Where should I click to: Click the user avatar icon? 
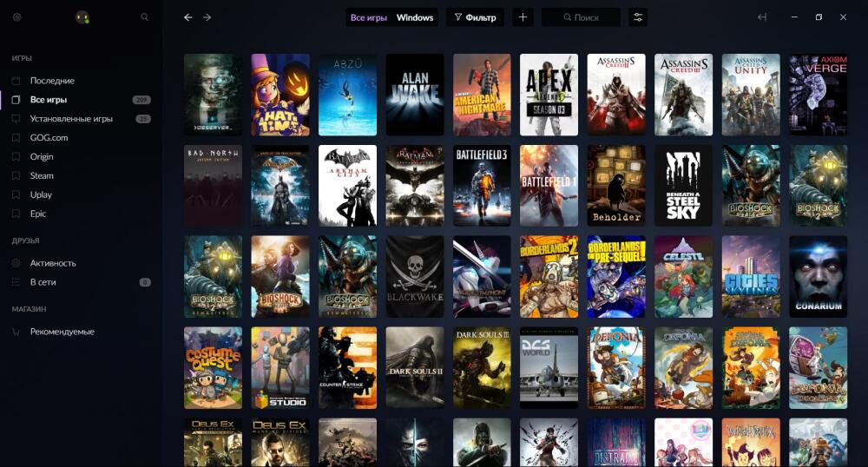[82, 17]
